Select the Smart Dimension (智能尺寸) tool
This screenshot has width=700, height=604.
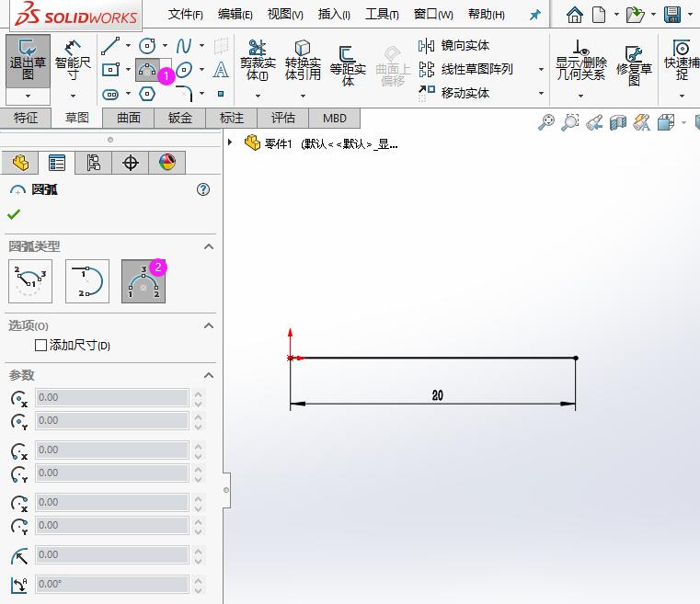coord(73,61)
